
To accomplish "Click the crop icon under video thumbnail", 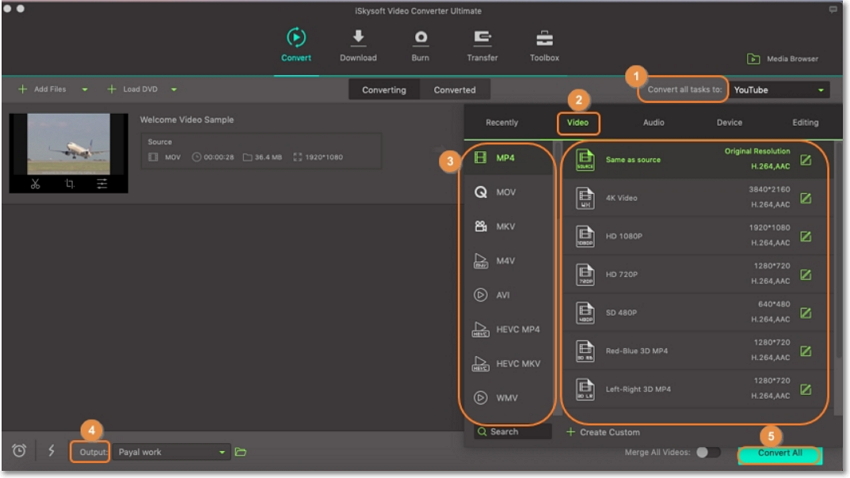I will (x=69, y=184).
